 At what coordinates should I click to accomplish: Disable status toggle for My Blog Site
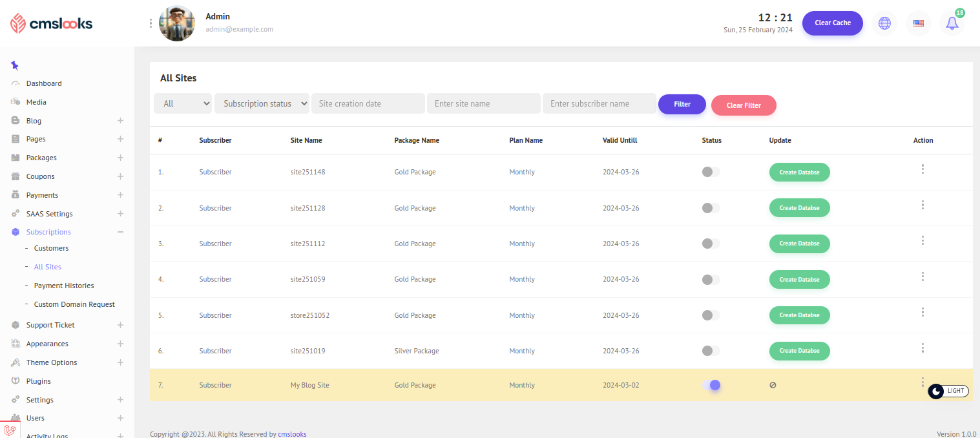point(711,385)
